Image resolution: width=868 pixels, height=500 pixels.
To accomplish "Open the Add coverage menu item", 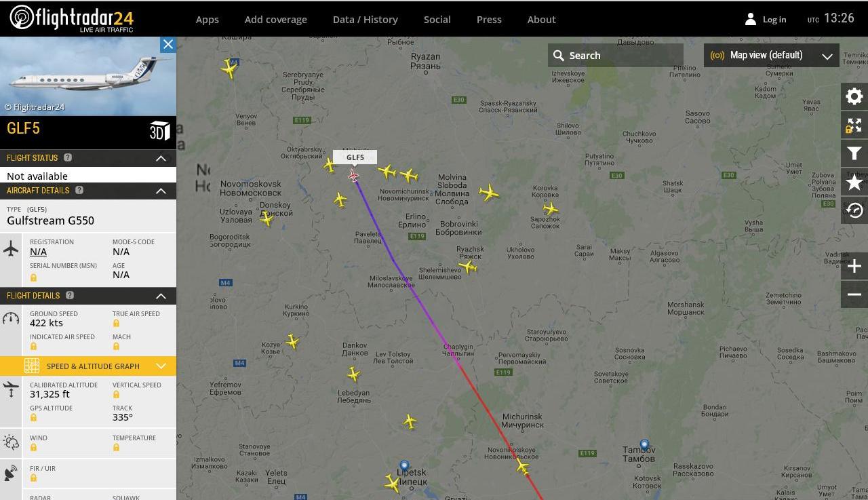I will pos(276,20).
